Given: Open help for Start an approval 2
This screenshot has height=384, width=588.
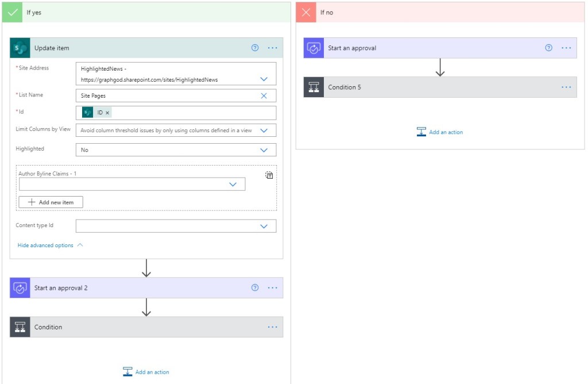Looking at the screenshot, I should [255, 288].
